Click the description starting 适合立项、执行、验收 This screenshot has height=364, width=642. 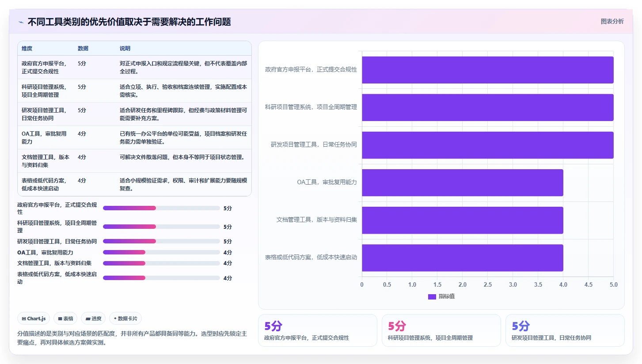(183, 91)
